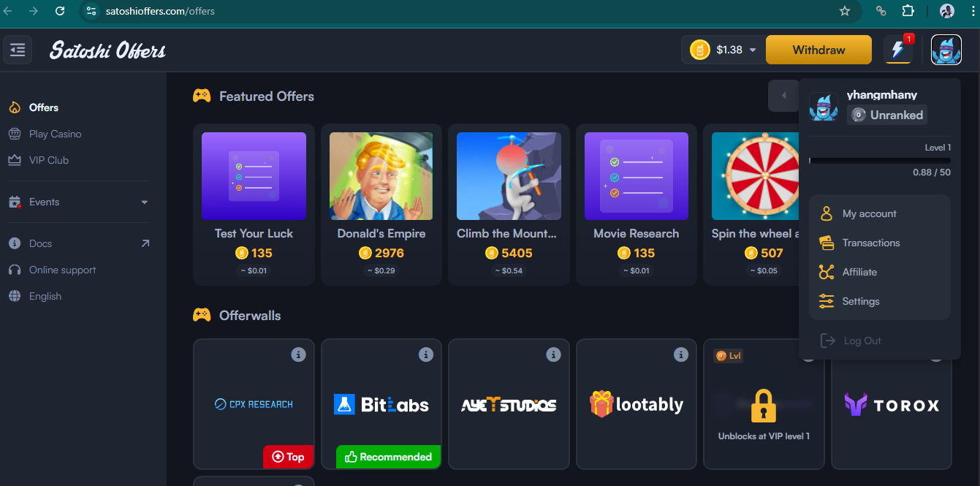Open the Climb the Mountain offer thumbnail
Image resolution: width=980 pixels, height=486 pixels.
click(x=509, y=176)
